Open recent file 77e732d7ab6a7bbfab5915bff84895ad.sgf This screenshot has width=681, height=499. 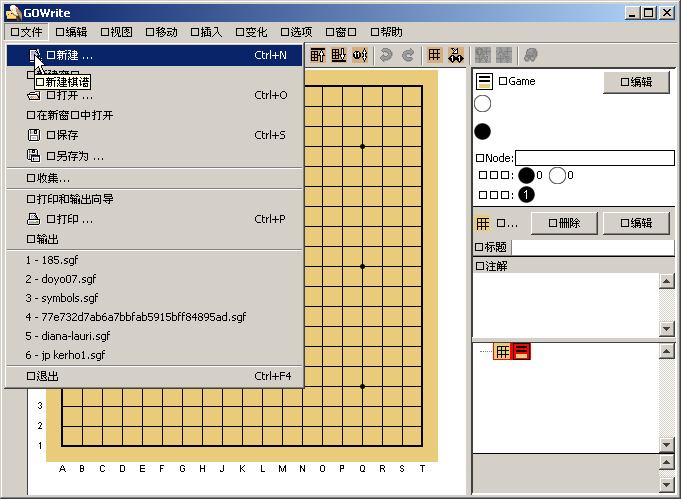(x=155, y=317)
